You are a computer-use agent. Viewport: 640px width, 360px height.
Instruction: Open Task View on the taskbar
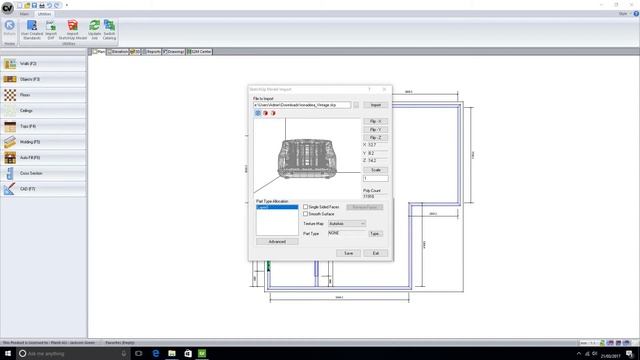point(139,353)
